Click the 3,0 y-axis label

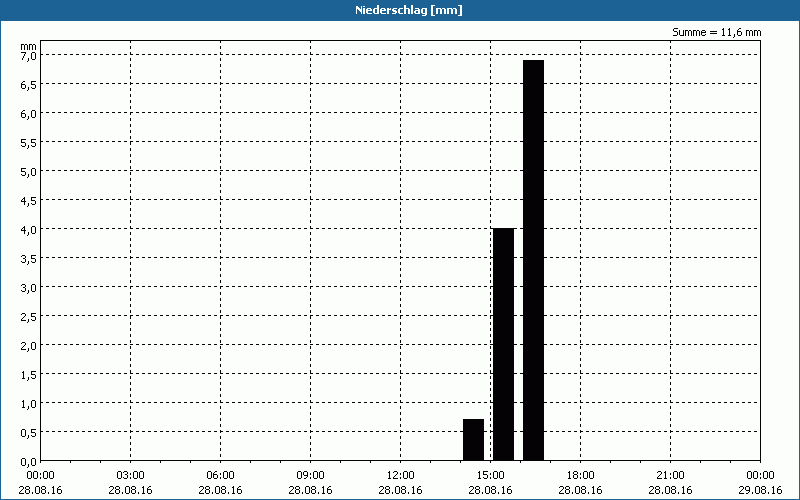tap(28, 288)
